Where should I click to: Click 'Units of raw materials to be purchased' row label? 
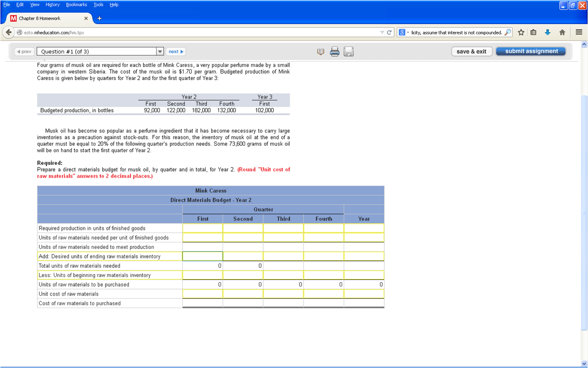(84, 284)
